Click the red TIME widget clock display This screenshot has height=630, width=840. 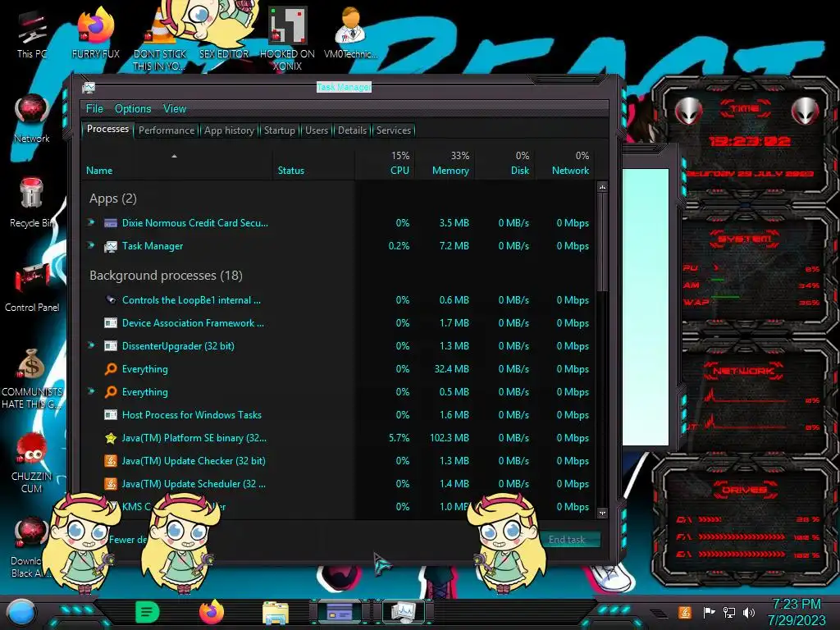750,141
